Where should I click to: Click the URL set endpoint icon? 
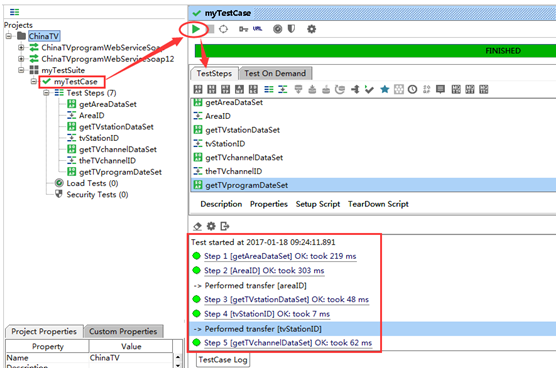(x=257, y=29)
